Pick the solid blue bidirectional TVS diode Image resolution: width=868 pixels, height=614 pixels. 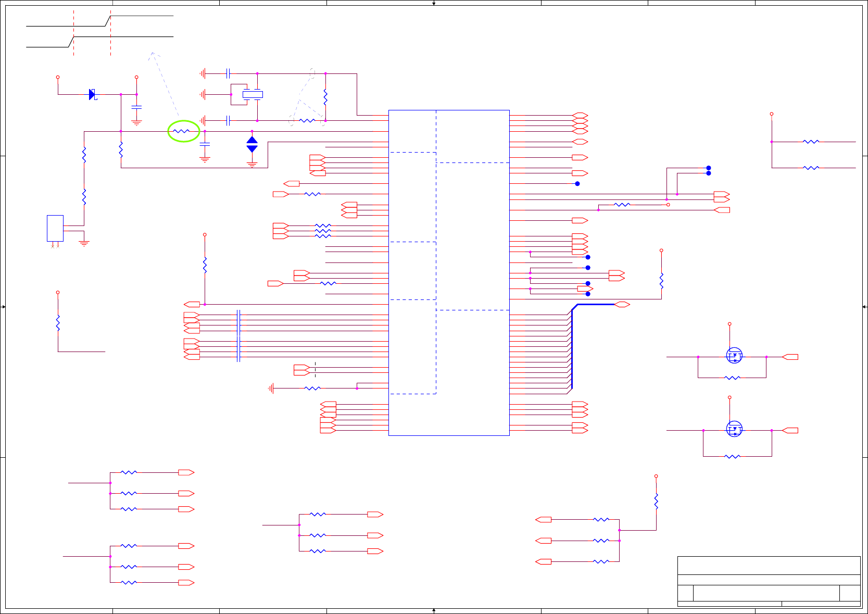(252, 144)
